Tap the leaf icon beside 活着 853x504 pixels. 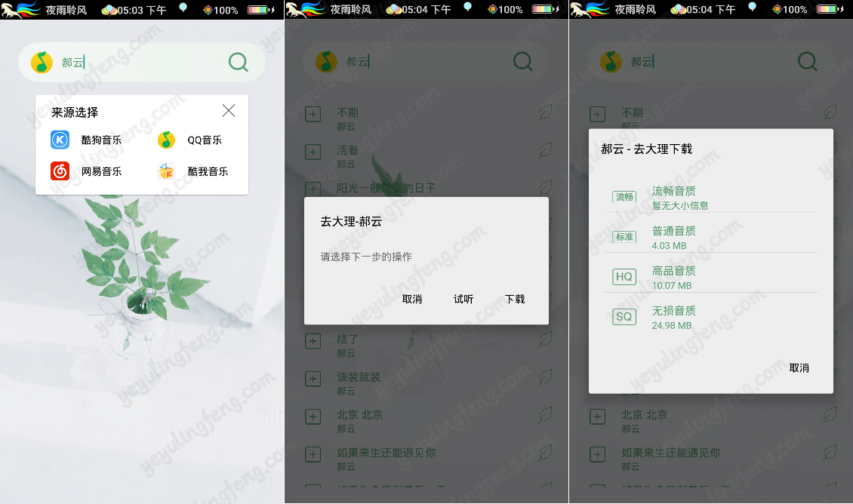(545, 150)
